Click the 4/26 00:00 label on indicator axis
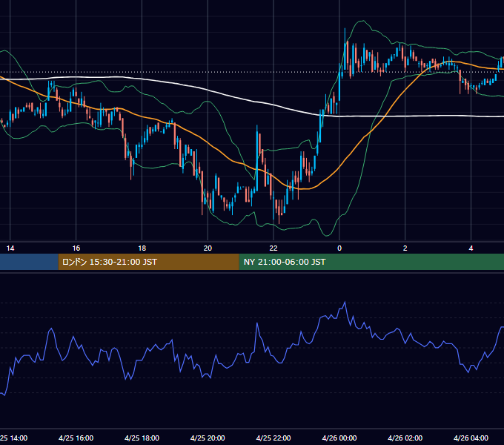The width and height of the screenshot is (504, 445). coord(339,438)
